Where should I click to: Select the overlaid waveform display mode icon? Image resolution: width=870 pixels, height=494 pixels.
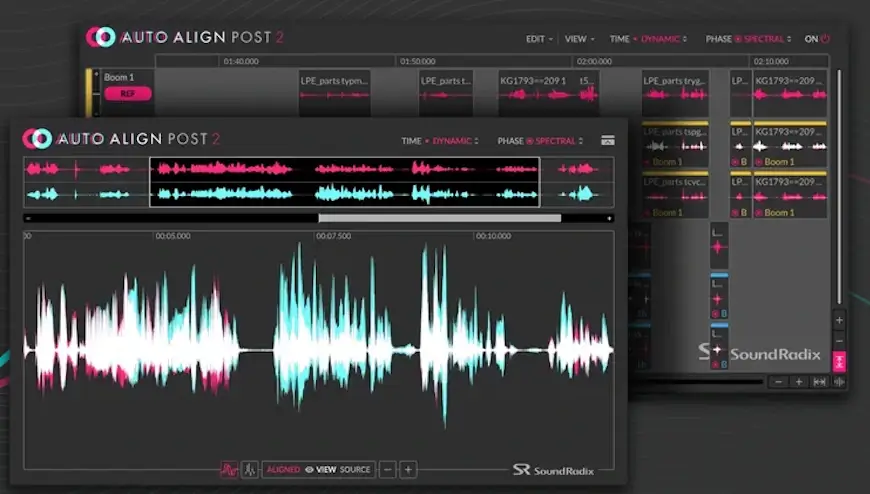point(229,470)
